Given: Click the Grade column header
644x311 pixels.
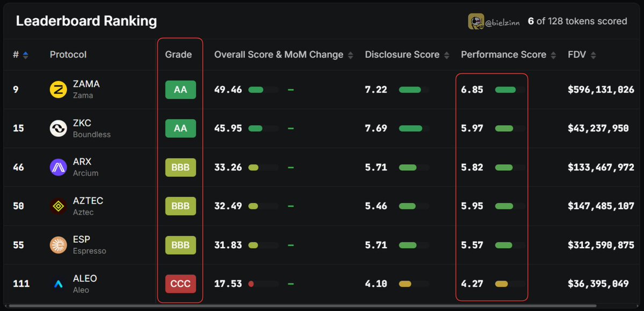Looking at the screenshot, I should (178, 55).
